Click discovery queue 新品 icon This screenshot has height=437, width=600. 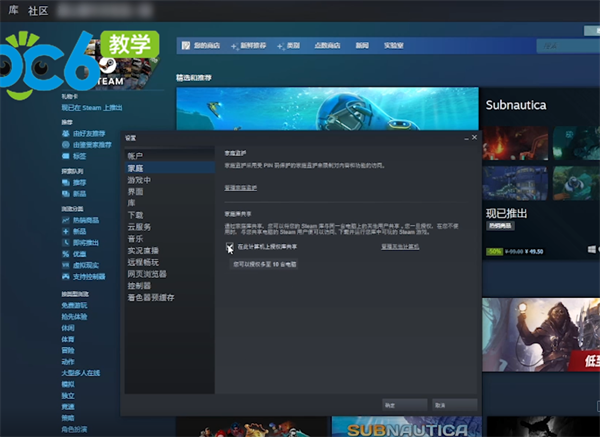tap(65, 194)
